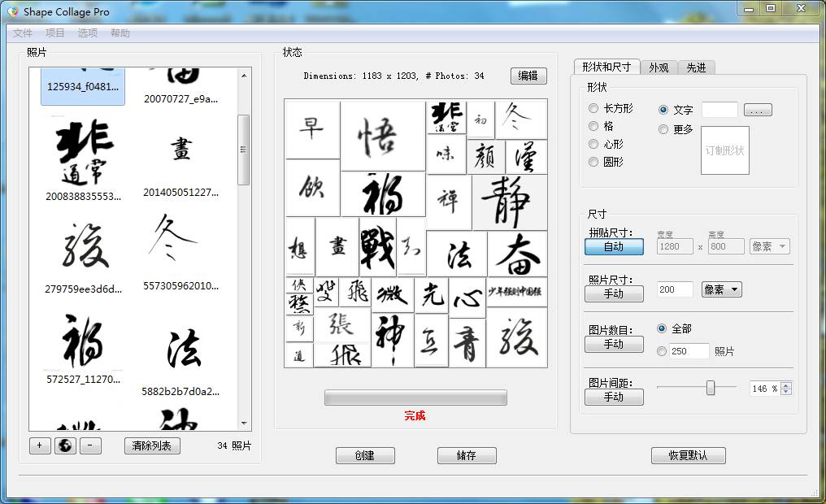The height and width of the screenshot is (504, 826).
Task: Click the 恢复默认 restore defaults button
Action: [x=688, y=455]
